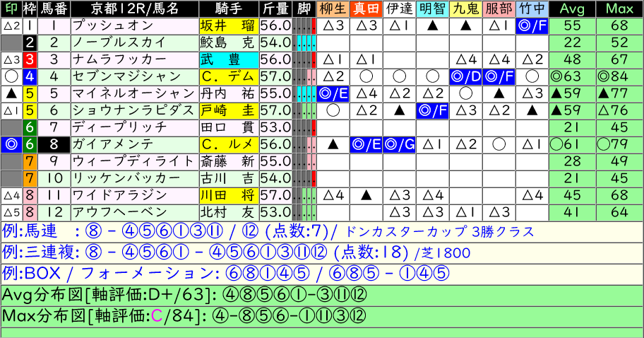Click weight 54.0 for リッケンバッカー

pyautogui.click(x=275, y=178)
